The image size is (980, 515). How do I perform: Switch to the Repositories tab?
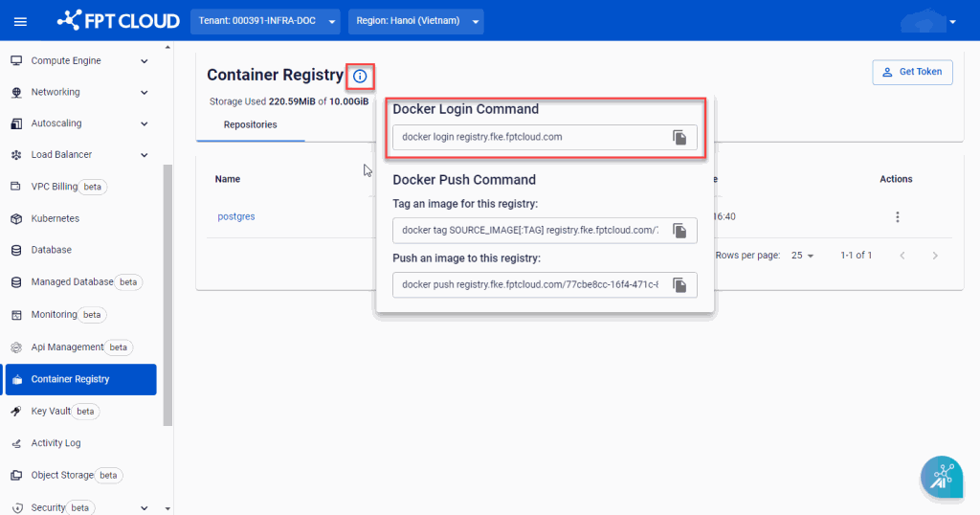251,125
